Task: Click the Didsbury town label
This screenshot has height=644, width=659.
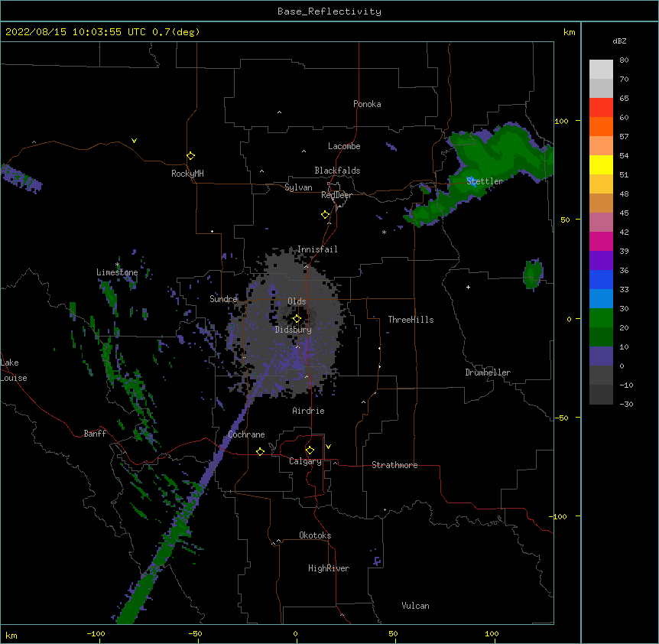Action: coord(294,330)
